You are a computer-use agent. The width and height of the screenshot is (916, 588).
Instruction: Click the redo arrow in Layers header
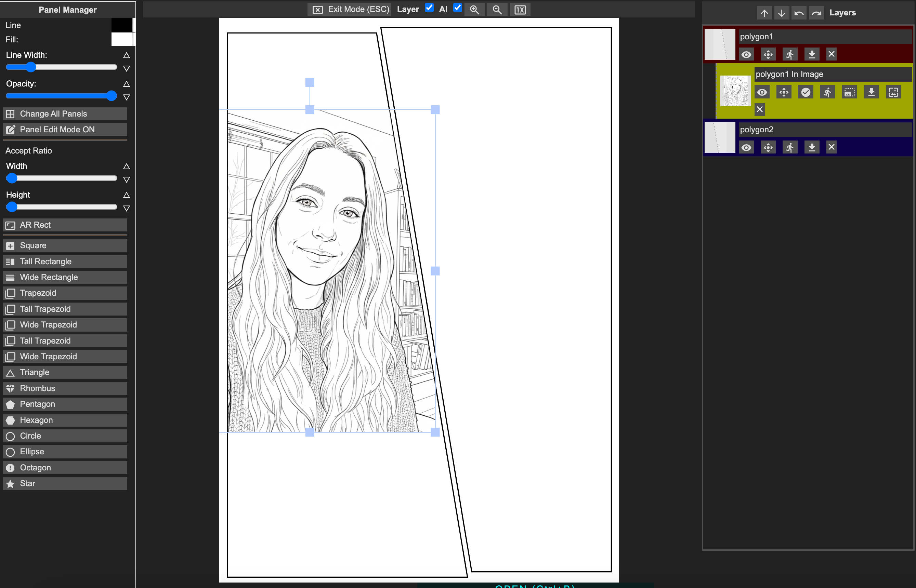816,13
